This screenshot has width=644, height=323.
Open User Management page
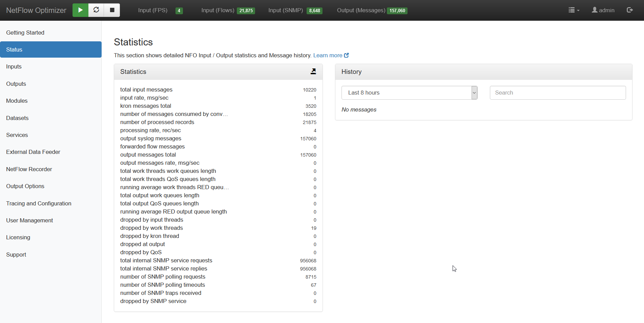point(51,220)
